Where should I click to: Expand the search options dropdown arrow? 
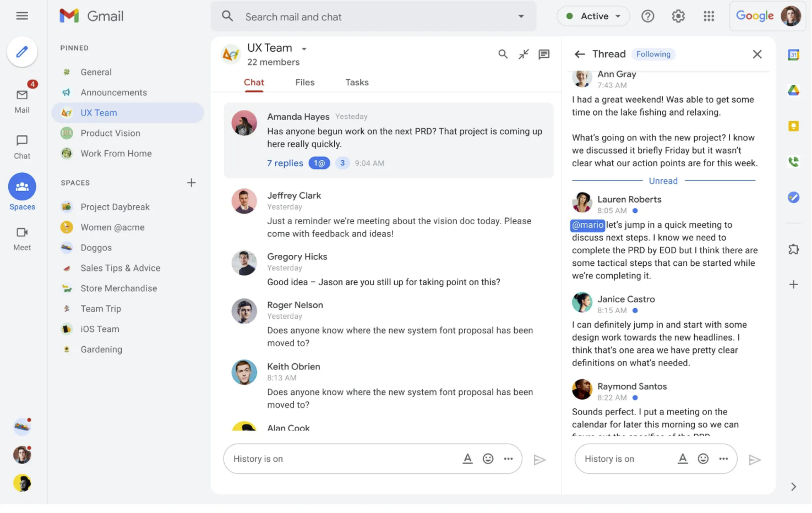point(521,16)
